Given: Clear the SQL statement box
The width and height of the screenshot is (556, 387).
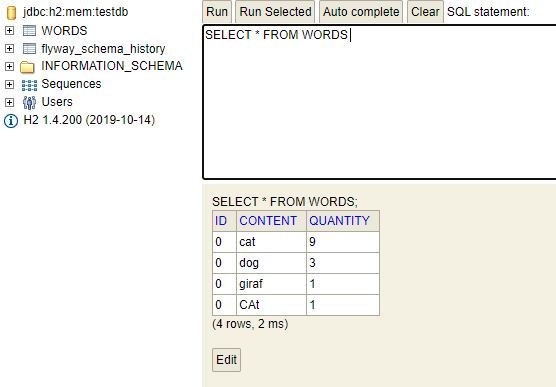Looking at the screenshot, I should tap(425, 12).
